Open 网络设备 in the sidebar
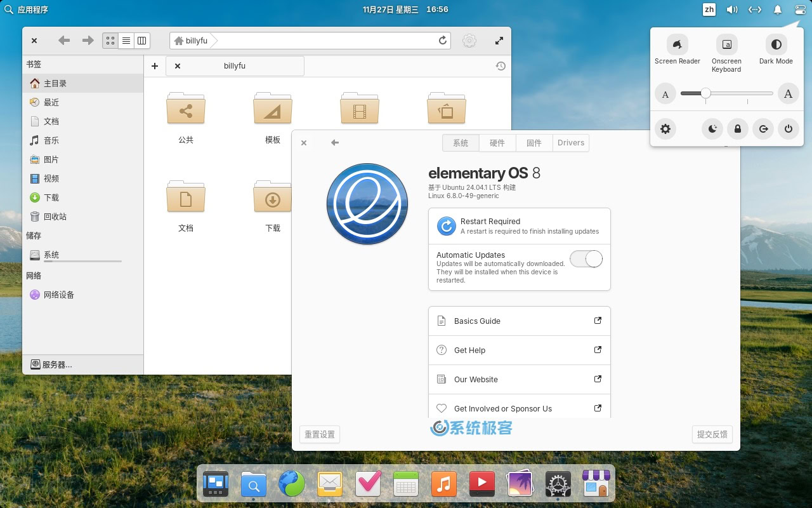This screenshot has width=812, height=508. point(83,295)
